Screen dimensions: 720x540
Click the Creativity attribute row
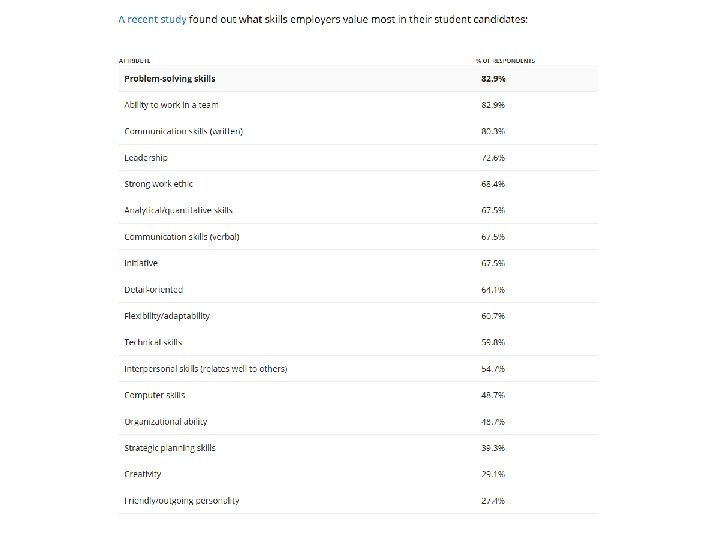(143, 474)
